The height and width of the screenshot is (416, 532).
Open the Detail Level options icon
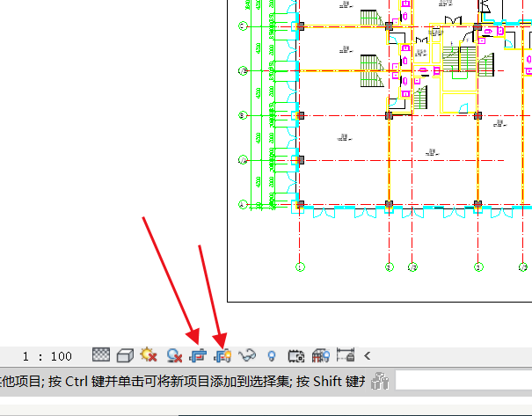click(101, 355)
